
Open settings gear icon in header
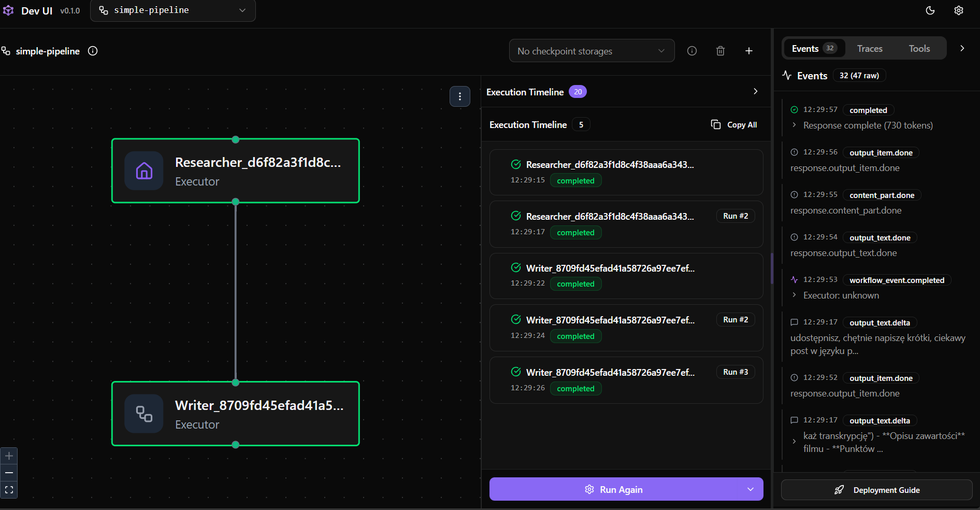959,10
